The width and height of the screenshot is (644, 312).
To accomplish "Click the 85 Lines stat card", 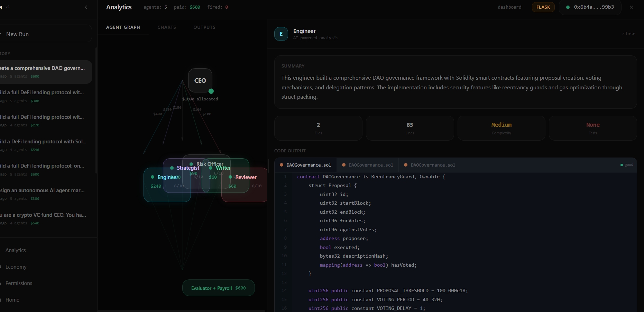I will click(x=410, y=128).
